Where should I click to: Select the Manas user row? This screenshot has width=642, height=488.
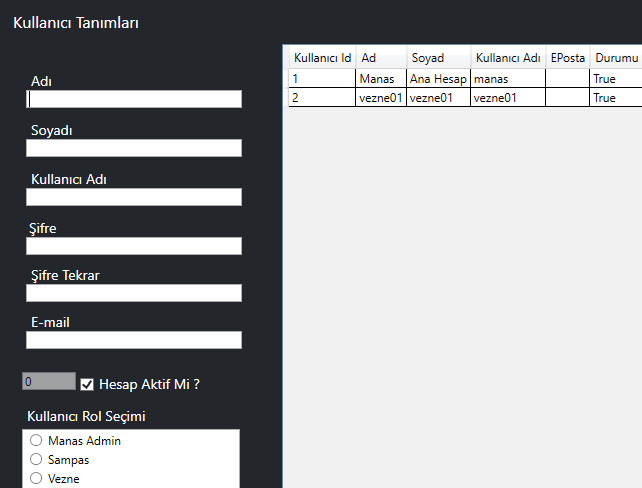click(380, 78)
